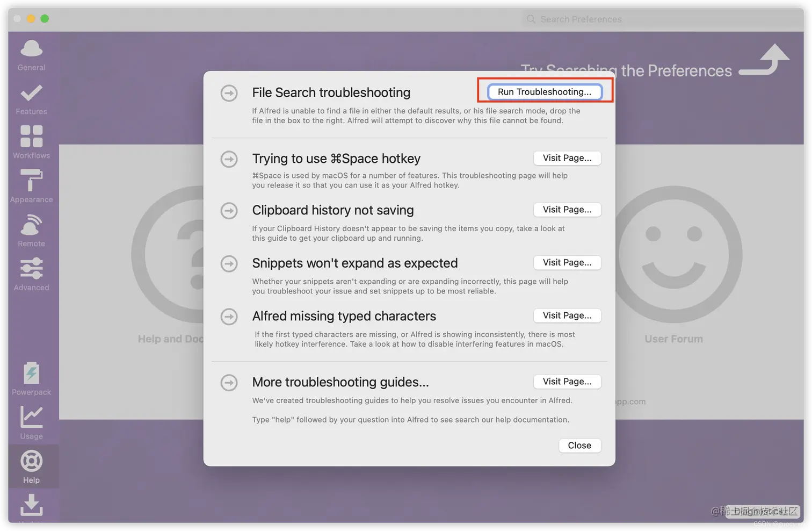
Task: Click the Trying to use ⌘Space hotkey heading
Action: point(336,159)
